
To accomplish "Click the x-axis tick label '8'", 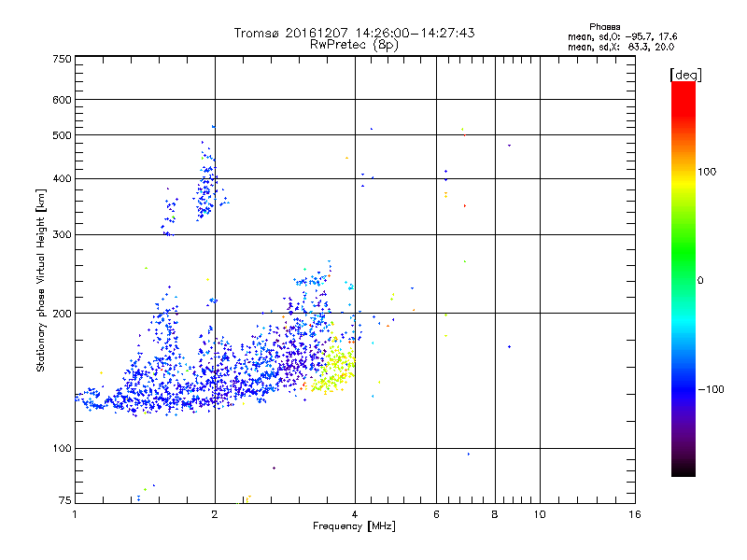I will point(495,514).
